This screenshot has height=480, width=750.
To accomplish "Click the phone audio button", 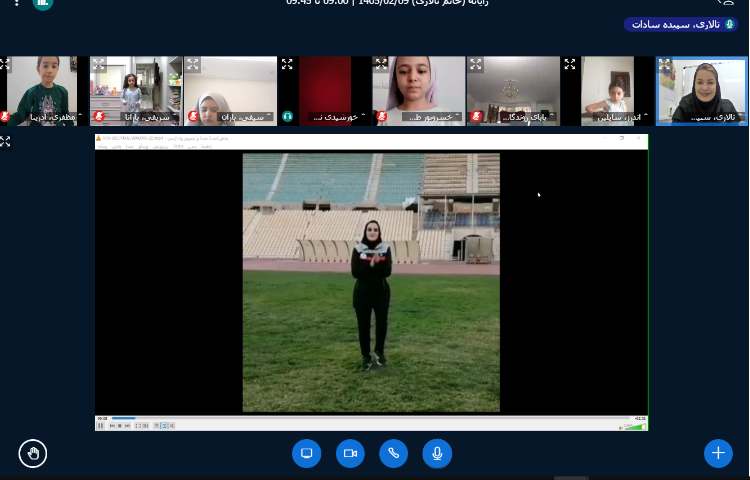I will (394, 453).
